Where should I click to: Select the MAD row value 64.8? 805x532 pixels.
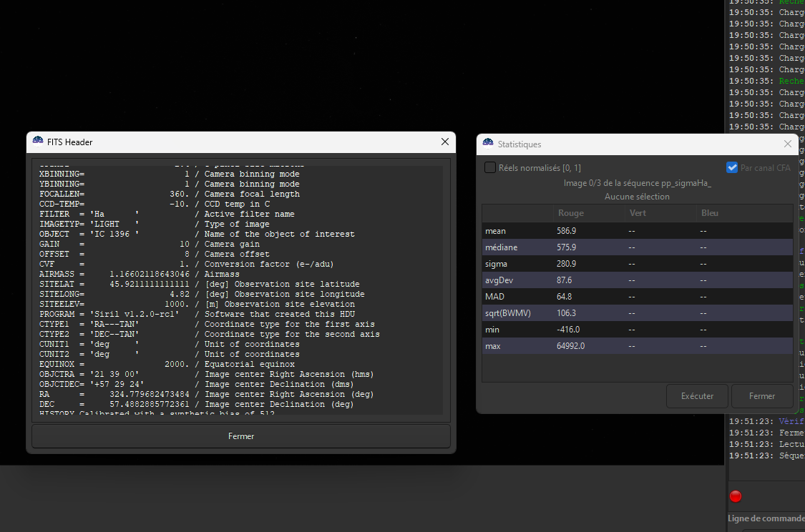(565, 297)
